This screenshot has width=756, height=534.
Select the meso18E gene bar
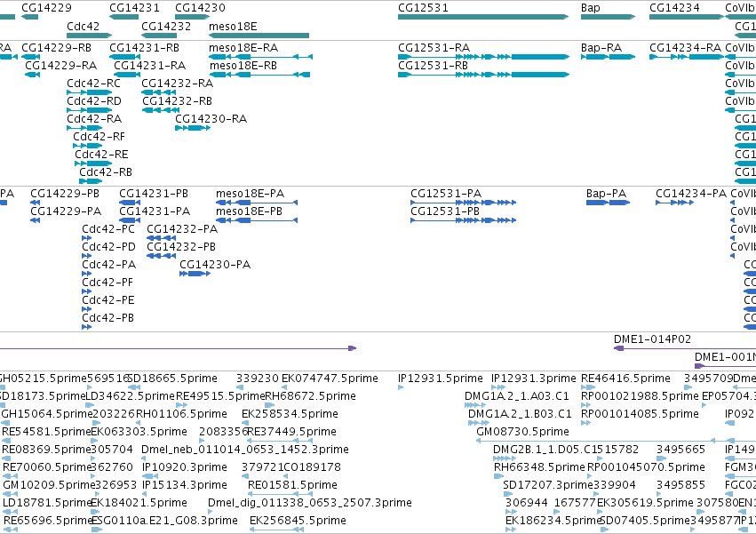pos(259,36)
